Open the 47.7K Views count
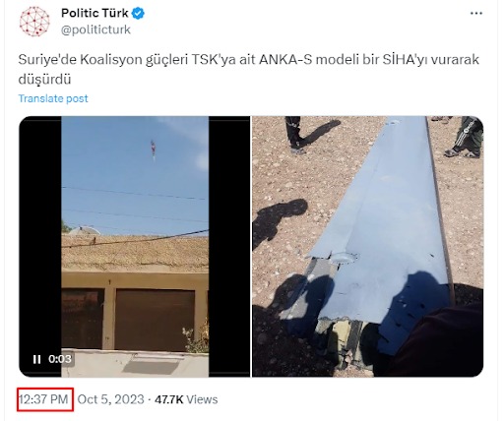Viewport: 504px width, 421px height. coord(186,399)
